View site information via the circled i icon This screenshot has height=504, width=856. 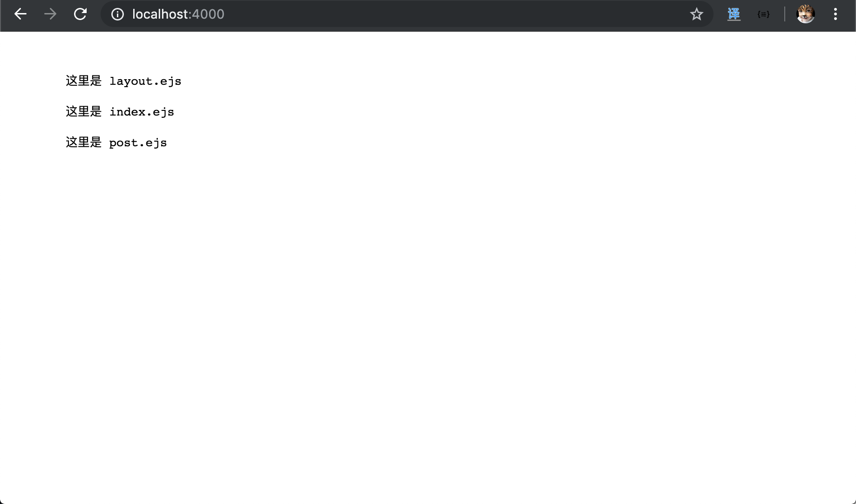point(117,14)
